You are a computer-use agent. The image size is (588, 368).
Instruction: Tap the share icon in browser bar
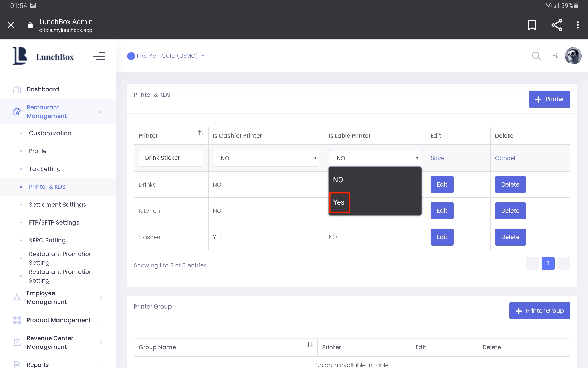[x=557, y=25]
